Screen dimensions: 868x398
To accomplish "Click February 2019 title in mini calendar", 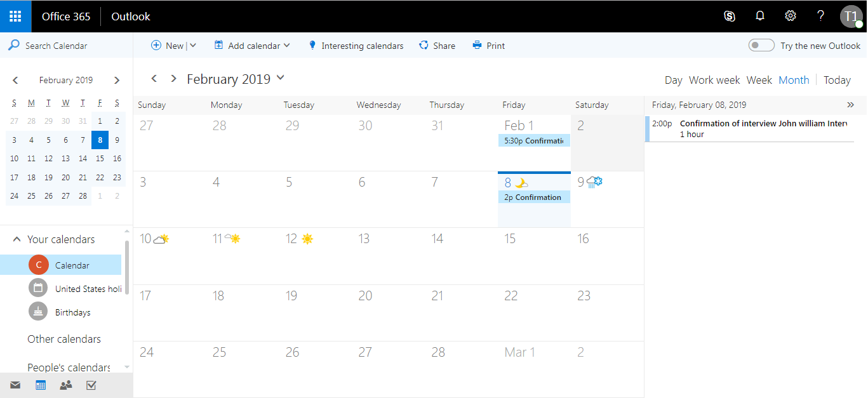I will click(x=66, y=80).
